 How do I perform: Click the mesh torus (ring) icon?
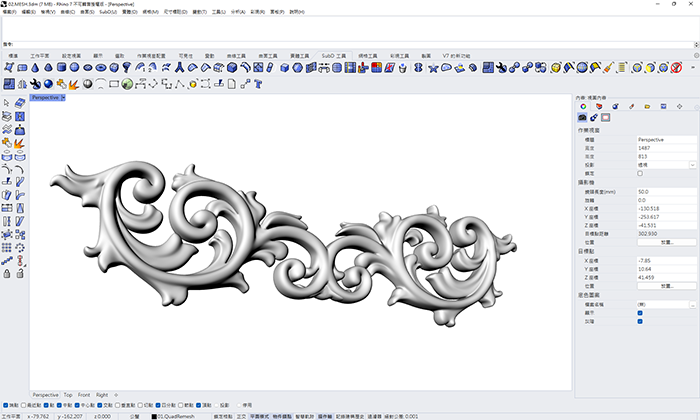pyautogui.click(x=101, y=68)
